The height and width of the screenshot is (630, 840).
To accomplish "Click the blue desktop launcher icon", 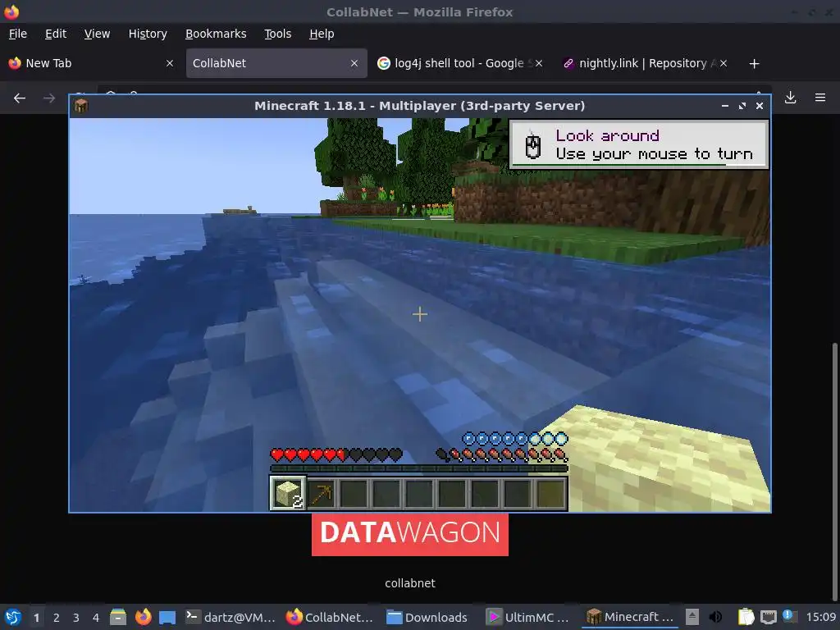I will (167, 617).
